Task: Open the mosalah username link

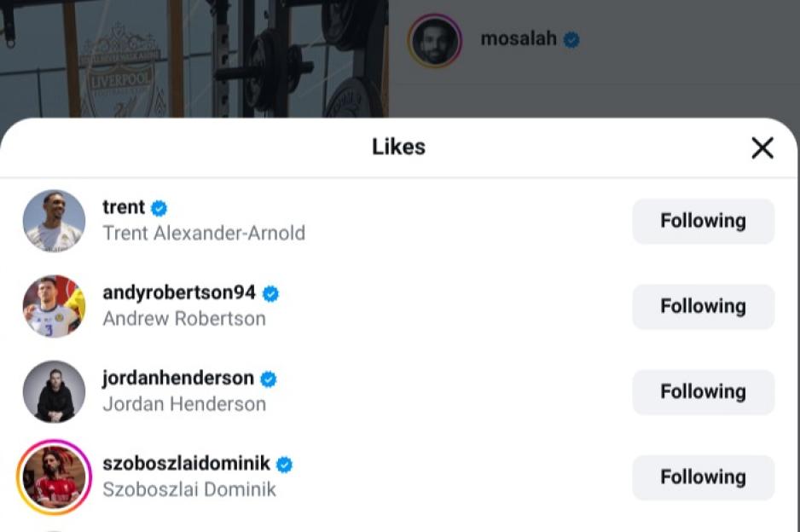Action: click(517, 38)
